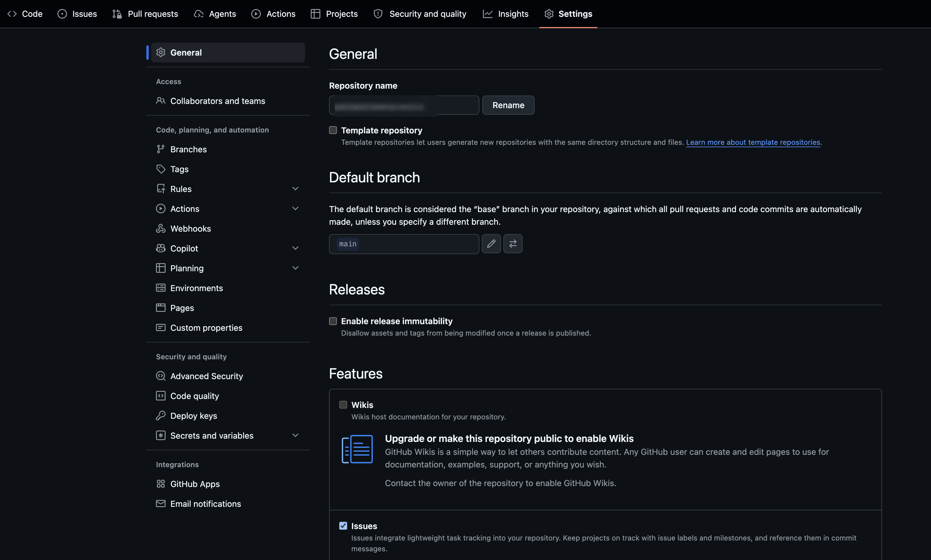This screenshot has width=931, height=560.
Task: Select General in the settings sidebar
Action: tap(228, 53)
